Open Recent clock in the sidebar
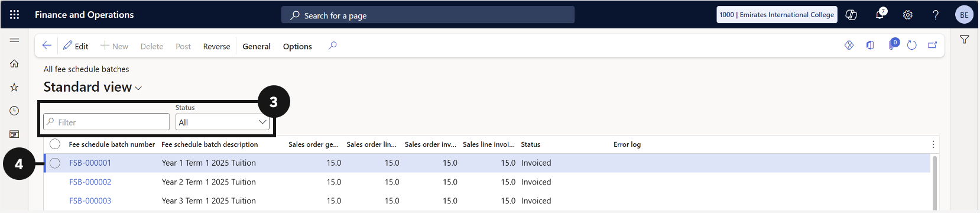Viewport: 980px width, 213px height. coord(14,111)
